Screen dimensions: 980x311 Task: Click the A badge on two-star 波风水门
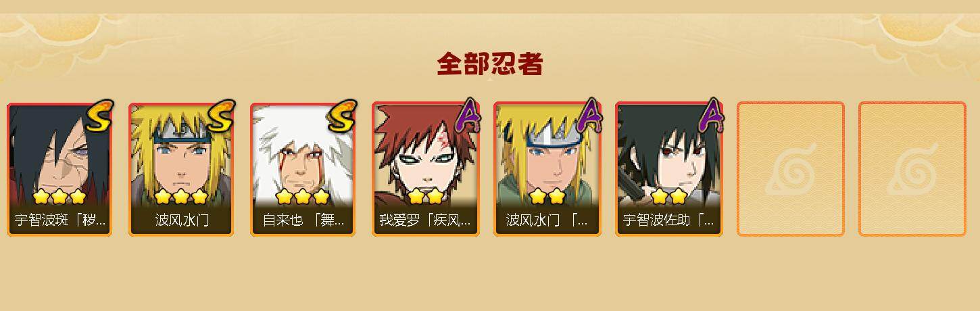[x=588, y=116]
